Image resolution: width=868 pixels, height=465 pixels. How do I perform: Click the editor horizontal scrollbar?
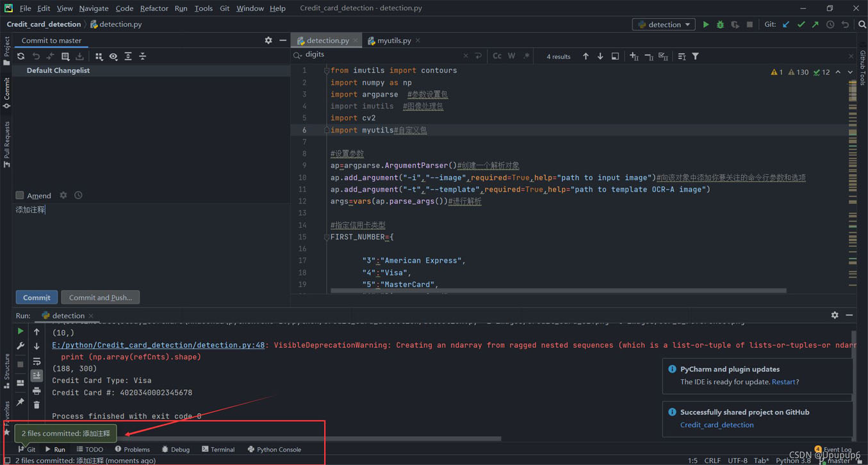[x=557, y=291]
